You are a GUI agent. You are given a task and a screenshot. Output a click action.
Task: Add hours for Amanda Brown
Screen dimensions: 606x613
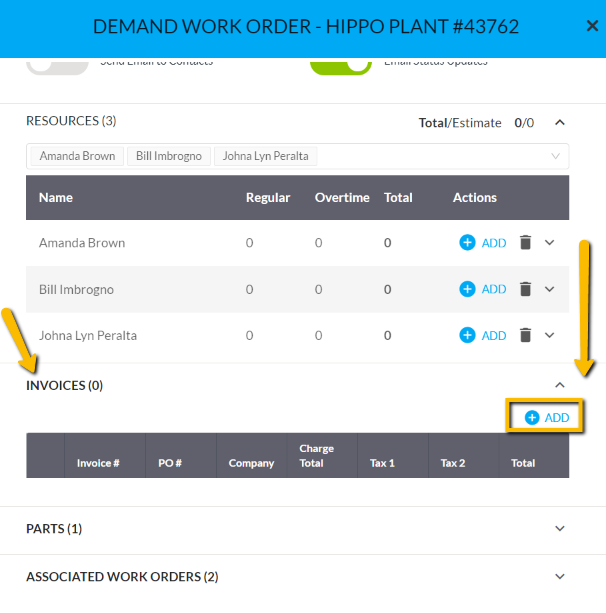[483, 243]
